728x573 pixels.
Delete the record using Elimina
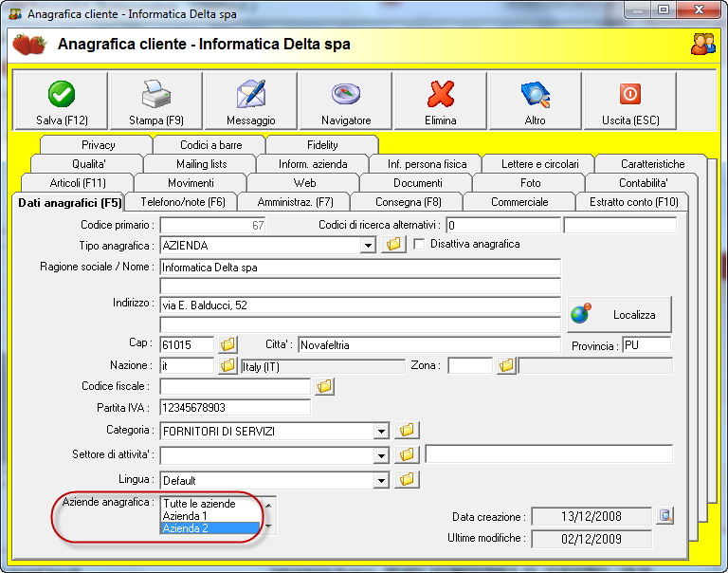coord(441,101)
